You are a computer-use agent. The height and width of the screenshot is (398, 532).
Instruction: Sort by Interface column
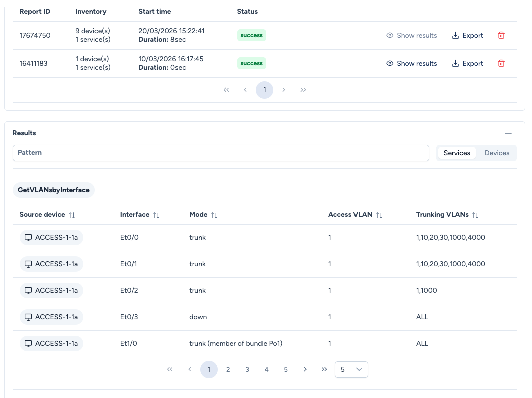click(x=156, y=215)
